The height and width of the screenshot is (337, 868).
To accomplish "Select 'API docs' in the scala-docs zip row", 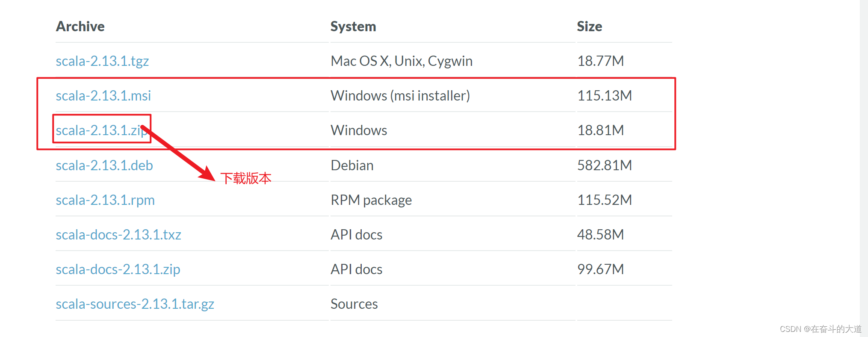I will 357,269.
